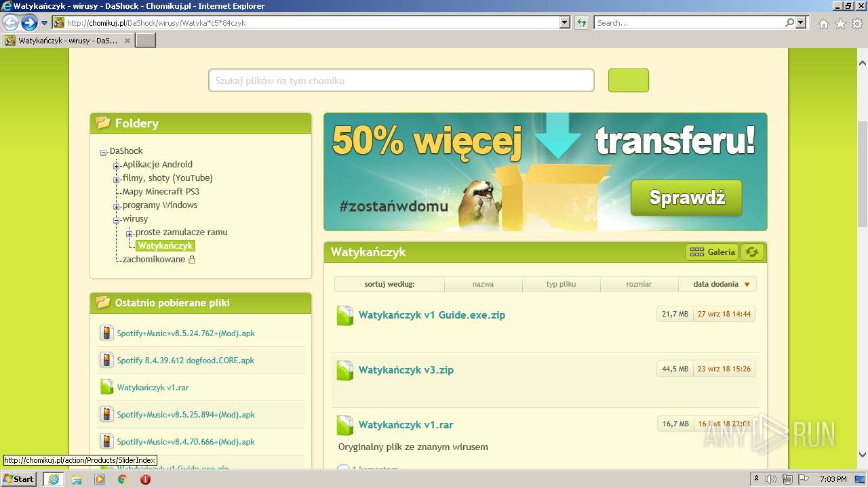Click phone icon beside Spotify+Music+v8.5.24.762 apk
868x488 pixels.
coord(106,333)
